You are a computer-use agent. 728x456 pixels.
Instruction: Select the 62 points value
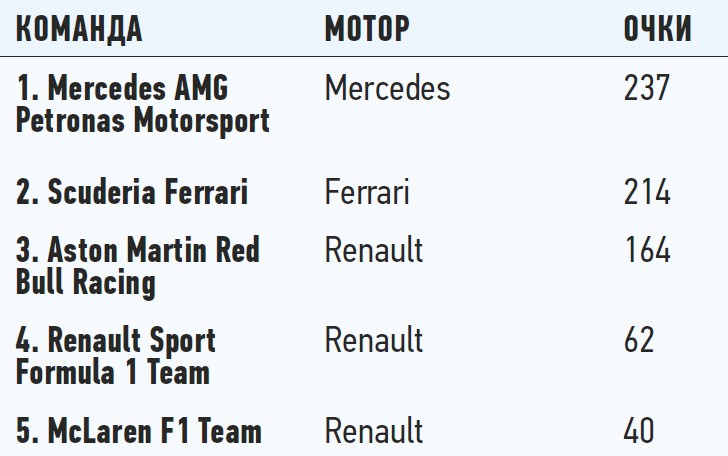click(x=639, y=340)
